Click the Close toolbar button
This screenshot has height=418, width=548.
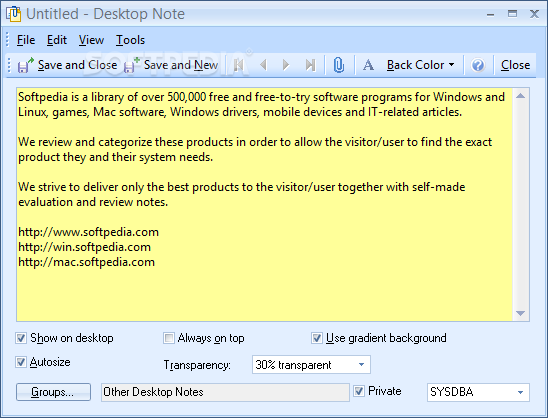[x=515, y=65]
